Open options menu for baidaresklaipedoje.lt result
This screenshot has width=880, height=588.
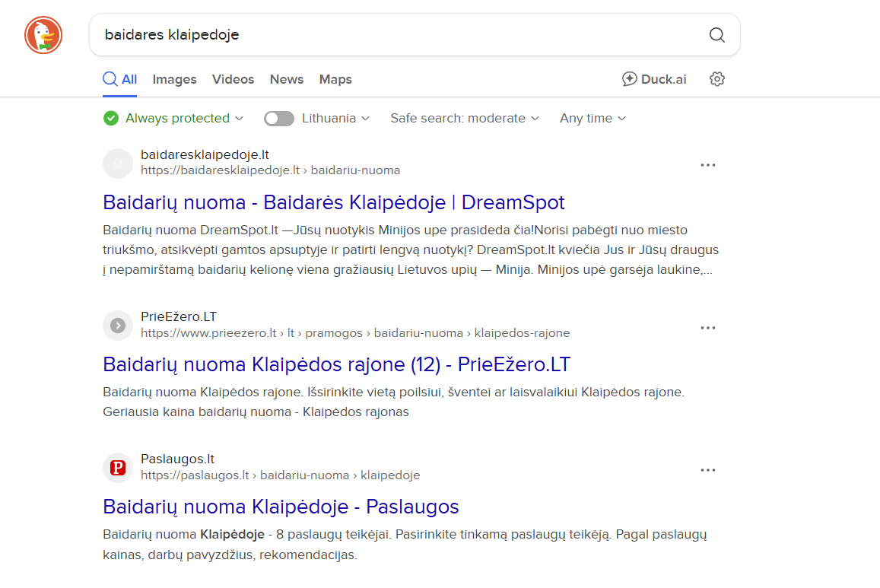pyautogui.click(x=708, y=165)
